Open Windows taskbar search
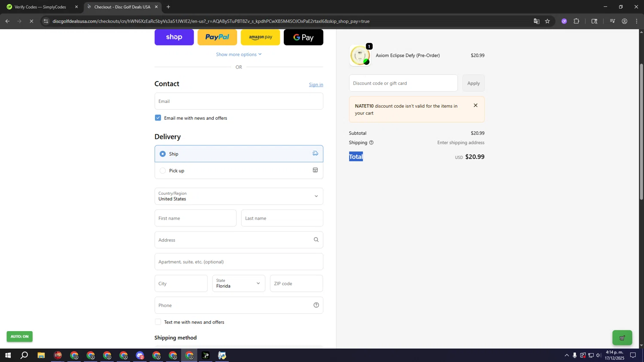This screenshot has width=644, height=362. (24, 355)
